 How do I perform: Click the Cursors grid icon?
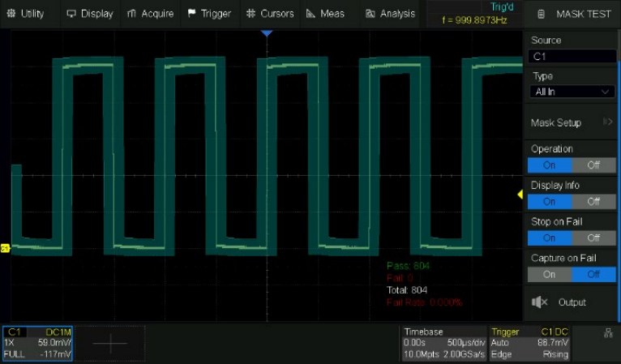(251, 14)
